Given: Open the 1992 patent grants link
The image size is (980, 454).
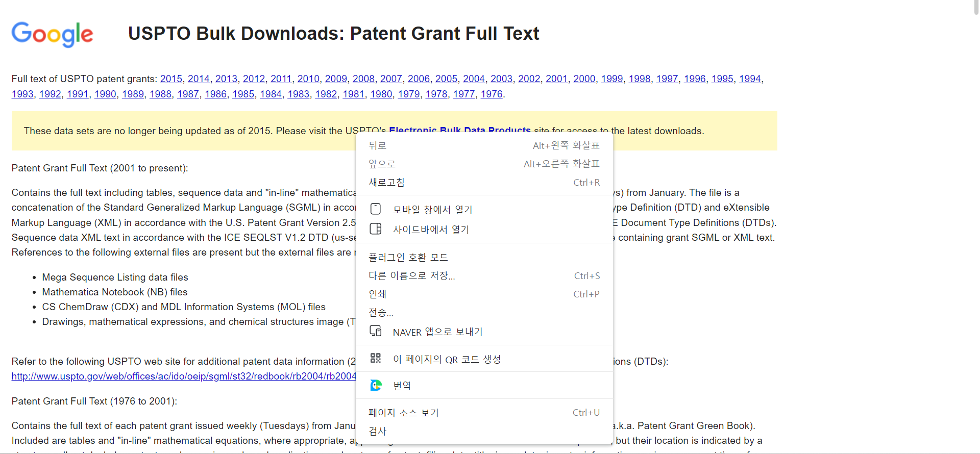Looking at the screenshot, I should 50,94.
